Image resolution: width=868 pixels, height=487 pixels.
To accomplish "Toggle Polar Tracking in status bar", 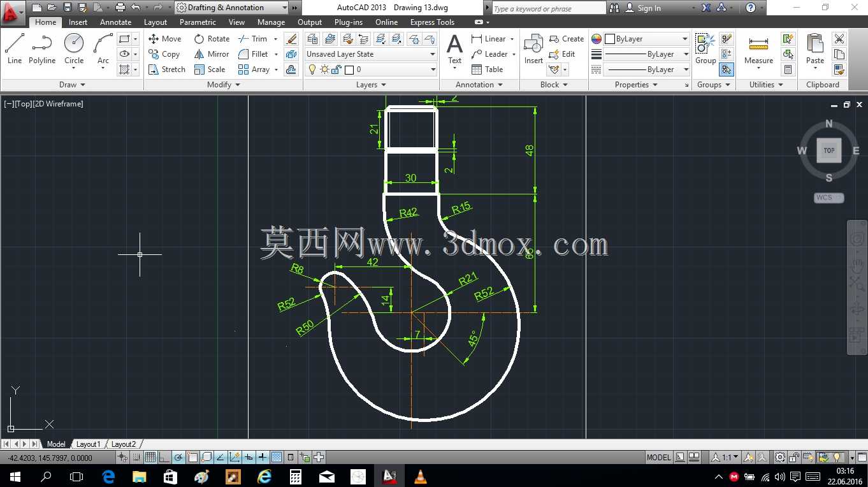I will point(178,457).
